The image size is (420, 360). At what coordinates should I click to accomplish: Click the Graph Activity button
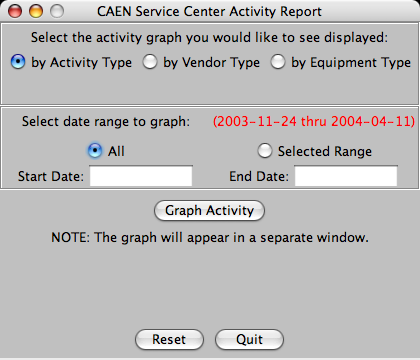point(209,210)
